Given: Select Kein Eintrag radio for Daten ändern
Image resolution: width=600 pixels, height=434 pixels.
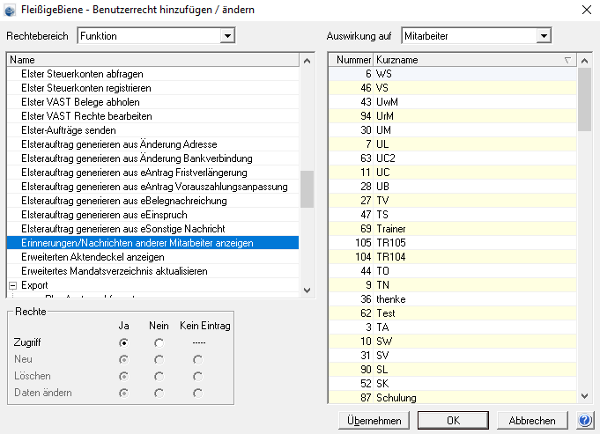Looking at the screenshot, I should click(x=198, y=393).
